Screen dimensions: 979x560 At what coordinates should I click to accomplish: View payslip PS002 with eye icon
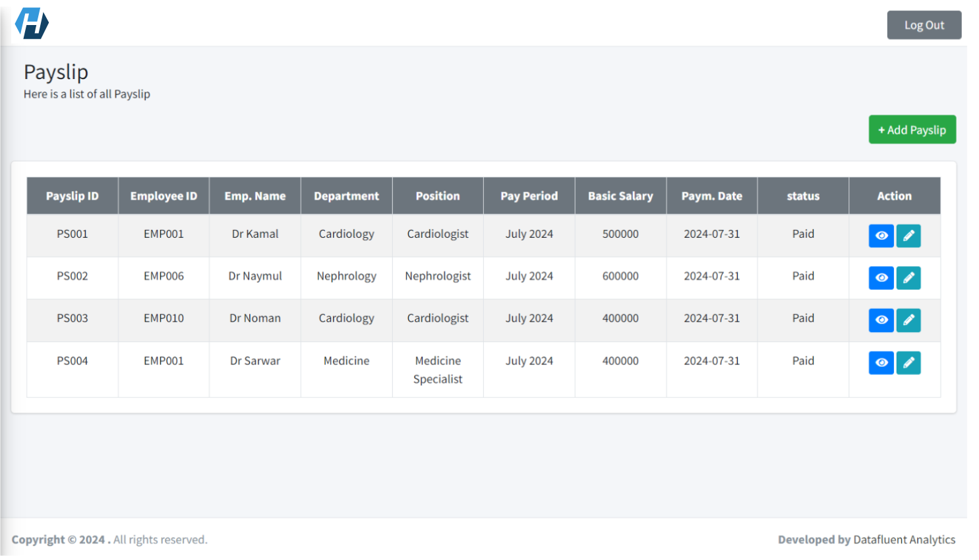pos(881,278)
